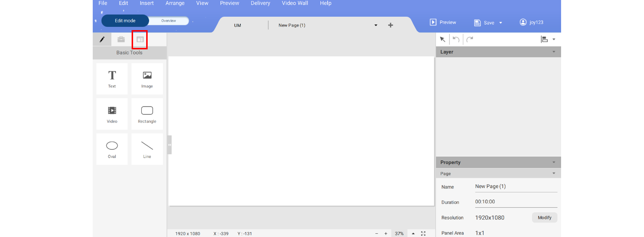Image resolution: width=644 pixels, height=237 pixels.
Task: Click the page Name input field
Action: tap(516, 187)
